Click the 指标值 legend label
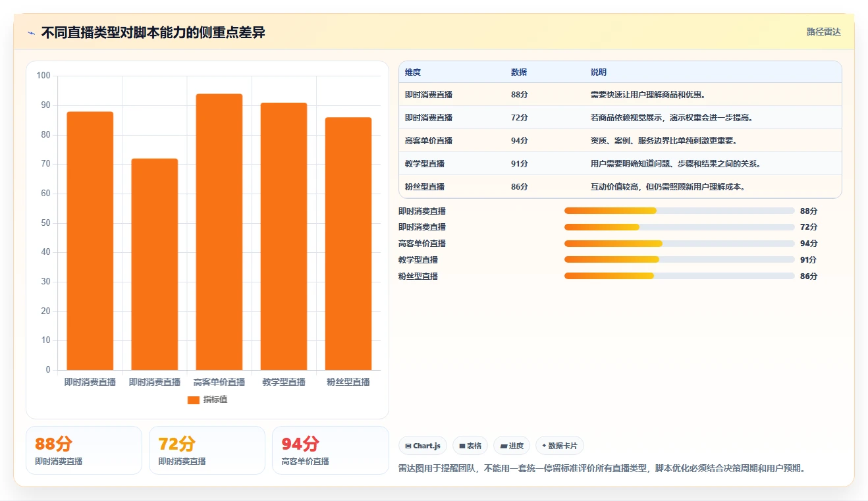 click(215, 400)
